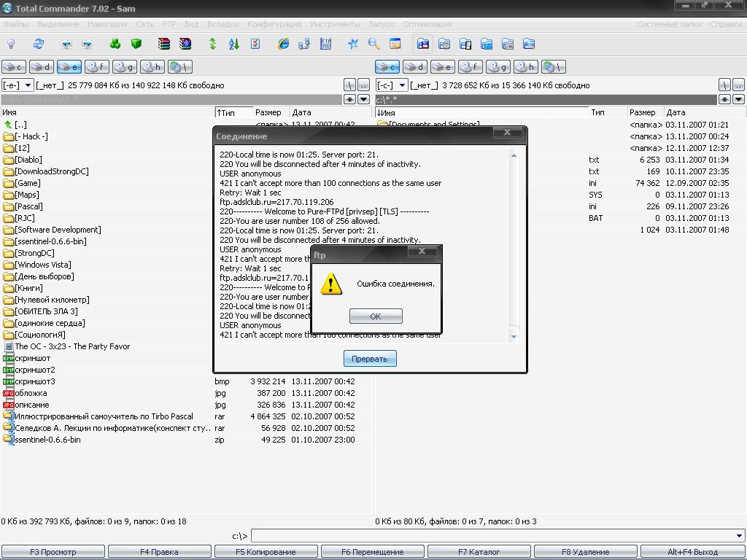
Task: Open the Конфигурация menu
Action: 274,24
